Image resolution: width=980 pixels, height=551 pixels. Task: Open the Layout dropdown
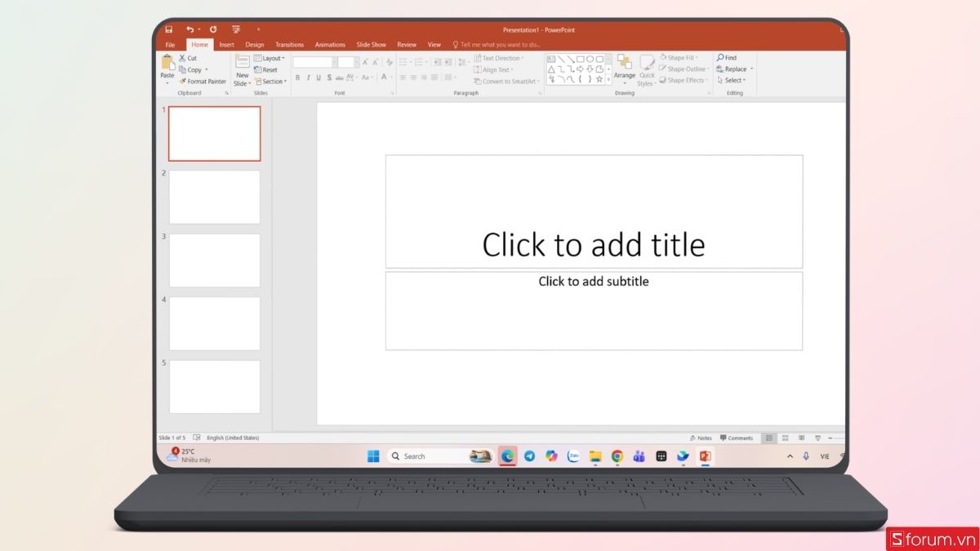(270, 58)
